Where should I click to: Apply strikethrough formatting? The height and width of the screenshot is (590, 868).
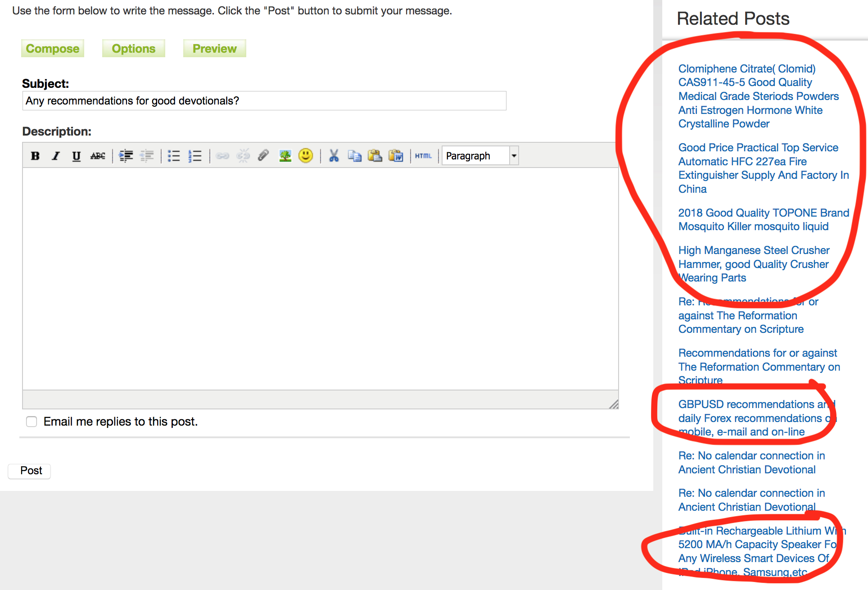[x=98, y=156]
